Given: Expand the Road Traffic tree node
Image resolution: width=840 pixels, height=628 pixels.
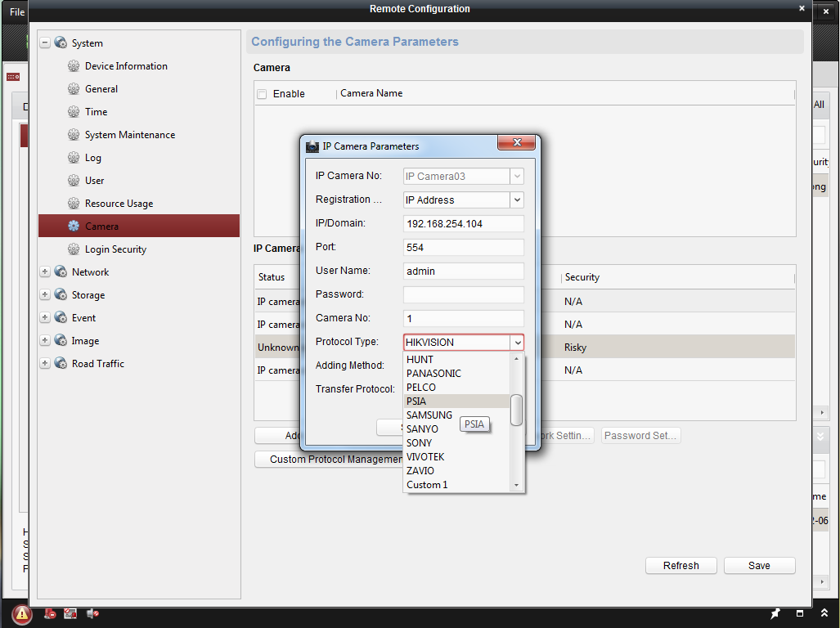Looking at the screenshot, I should tap(45, 364).
